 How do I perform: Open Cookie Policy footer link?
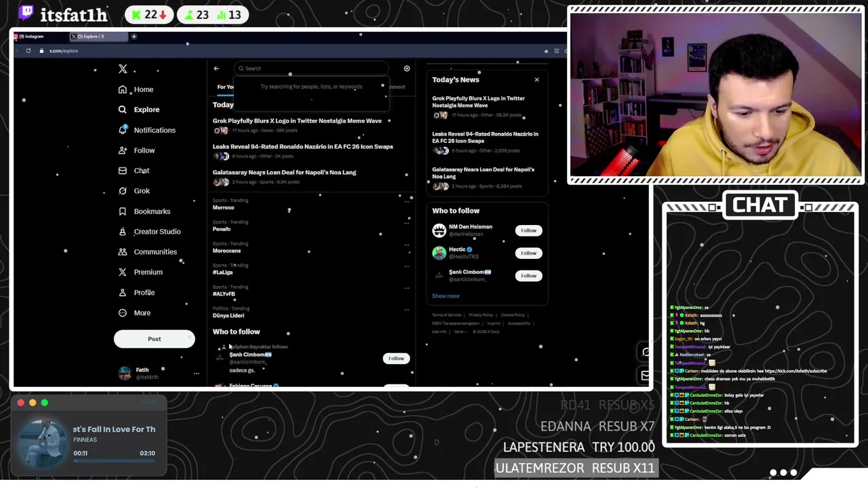(513, 315)
